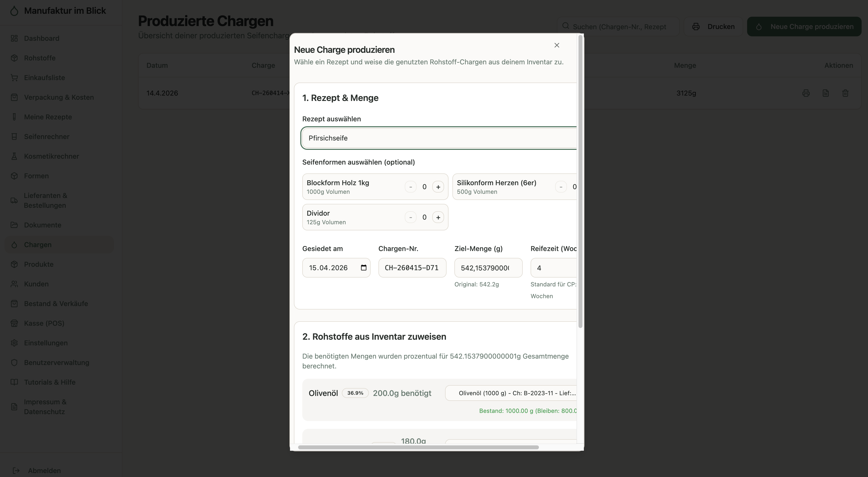
Task: Click the Meine Rezepte test tube icon
Action: point(14,117)
